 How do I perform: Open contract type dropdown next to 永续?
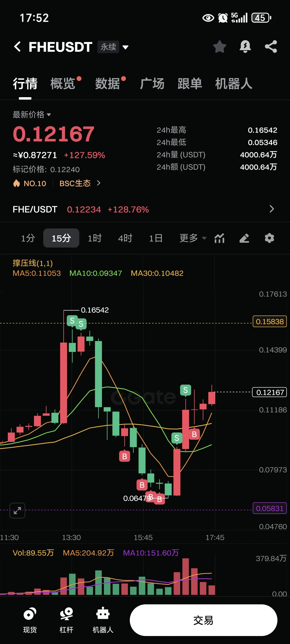click(125, 47)
